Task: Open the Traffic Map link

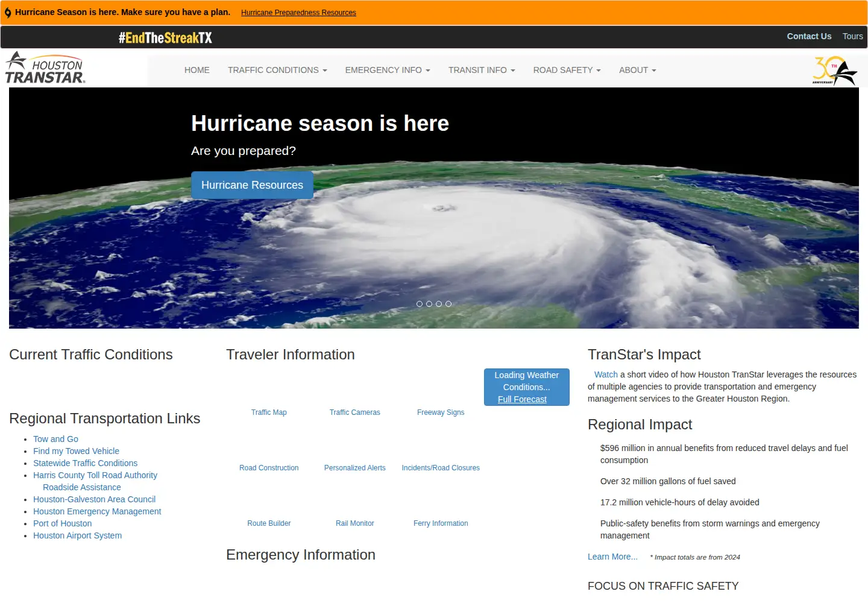Action: [269, 412]
